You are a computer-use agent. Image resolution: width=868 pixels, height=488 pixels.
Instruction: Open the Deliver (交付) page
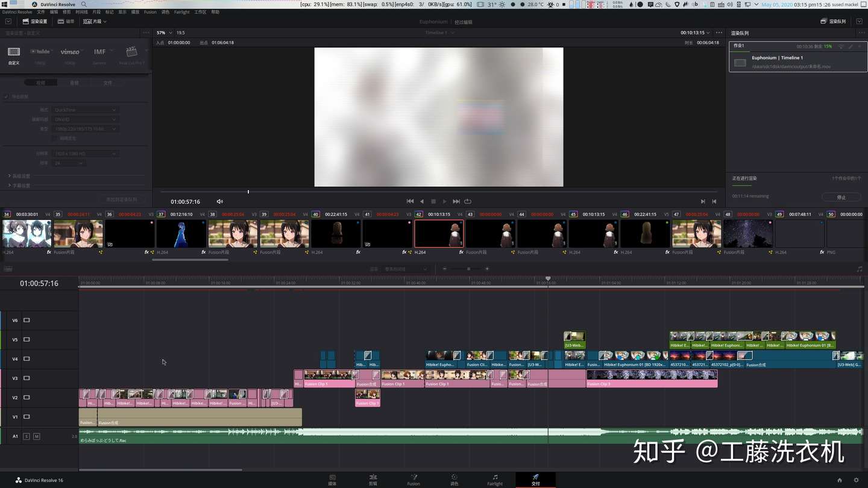535,480
